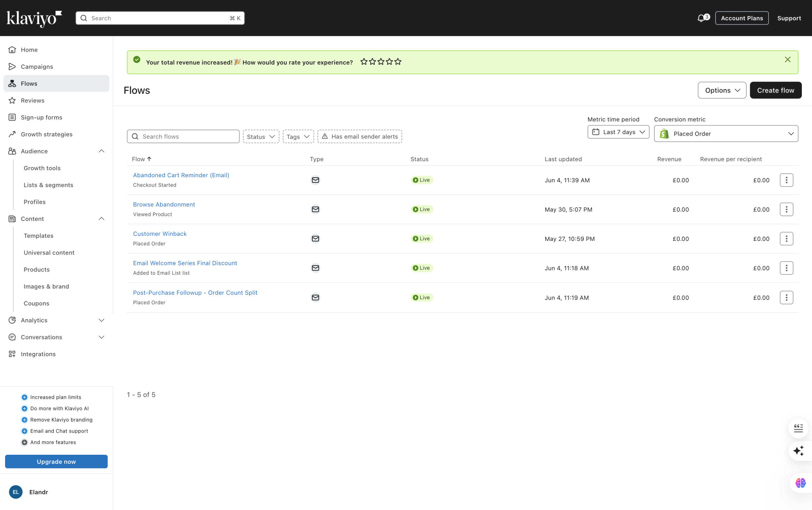Click the Search flows input field
The width and height of the screenshot is (812, 510).
click(x=187, y=137)
